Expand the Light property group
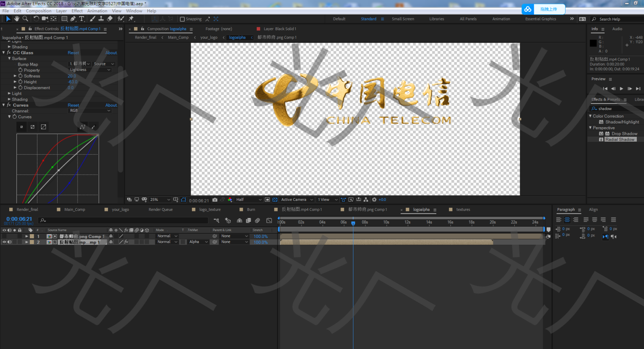Viewport: 644px width, 349px height. 9,93
